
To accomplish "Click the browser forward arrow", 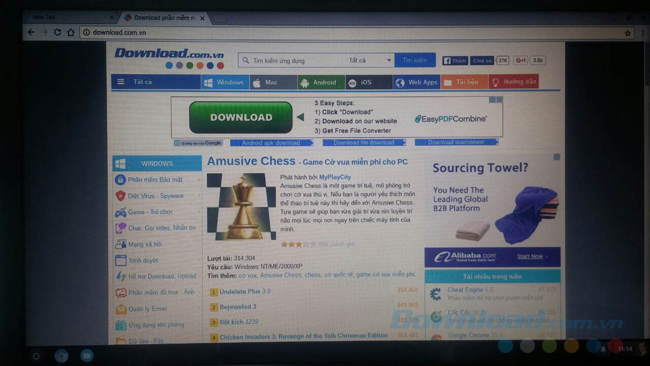I will tap(44, 32).
